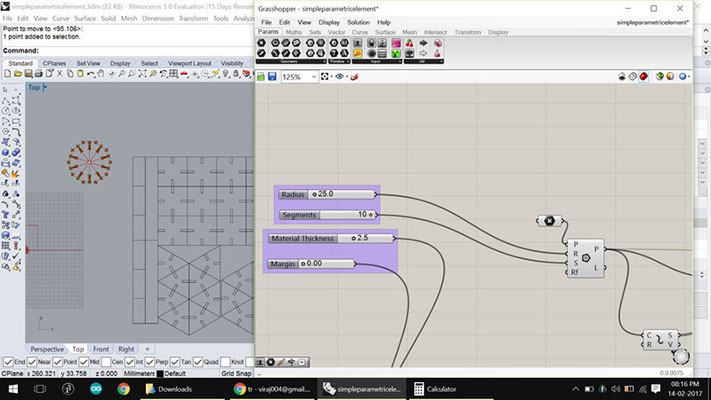Expand the Geometry panel plus button
711x400 pixels.
(x=324, y=61)
